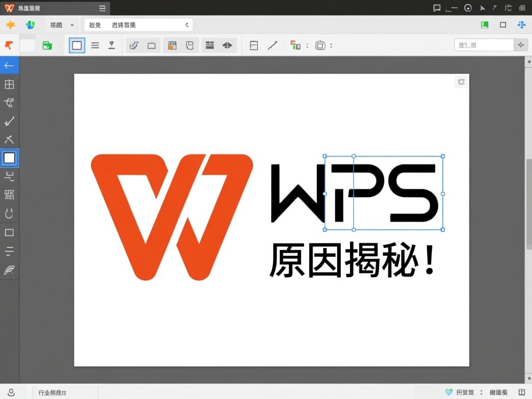Click inside the WPS text box on the canvas
This screenshot has height=399, width=532.
tap(383, 193)
